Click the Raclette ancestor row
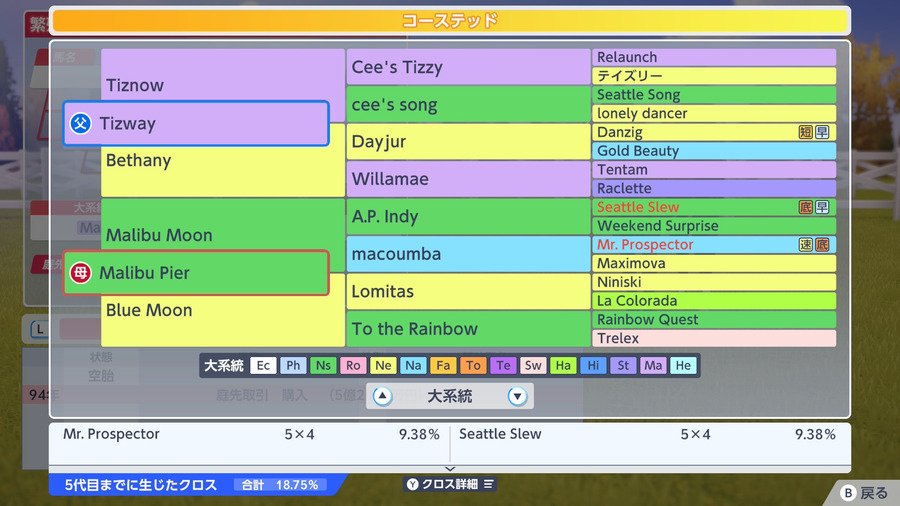The width and height of the screenshot is (900, 506). tap(714, 188)
